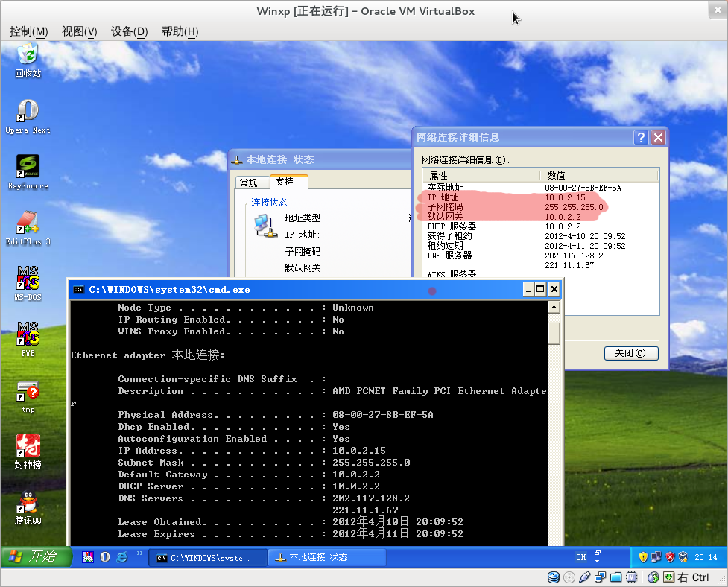Click the network connection icon in system tray
Image resolution: width=728 pixels, height=587 pixels.
[x=656, y=557]
